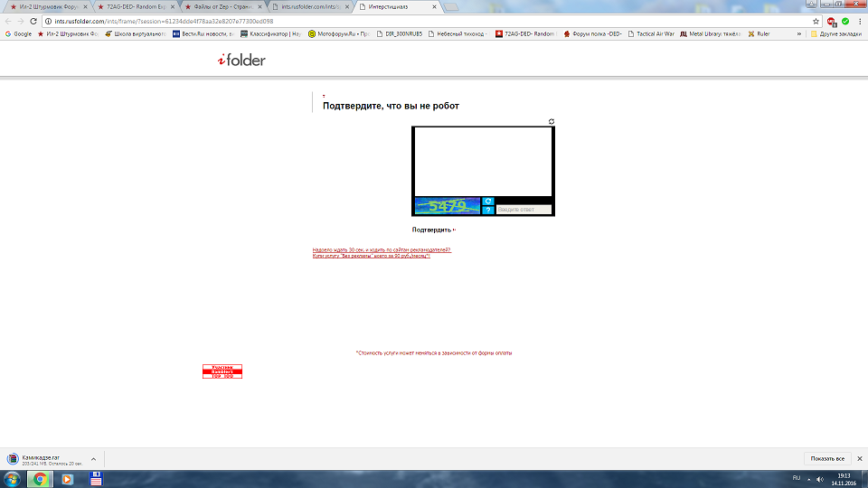The height and width of the screenshot is (488, 868).
Task: Open the 'Небесный тихоход' bookmark
Action: 458,33
